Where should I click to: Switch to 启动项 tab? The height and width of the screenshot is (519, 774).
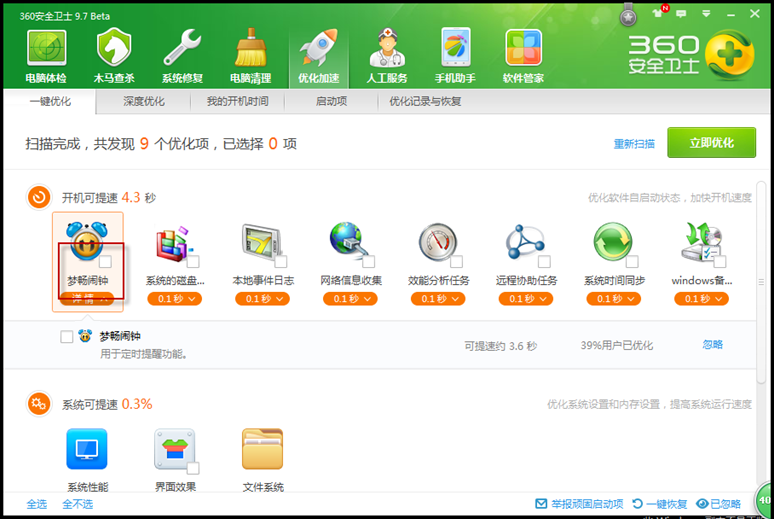[331, 101]
